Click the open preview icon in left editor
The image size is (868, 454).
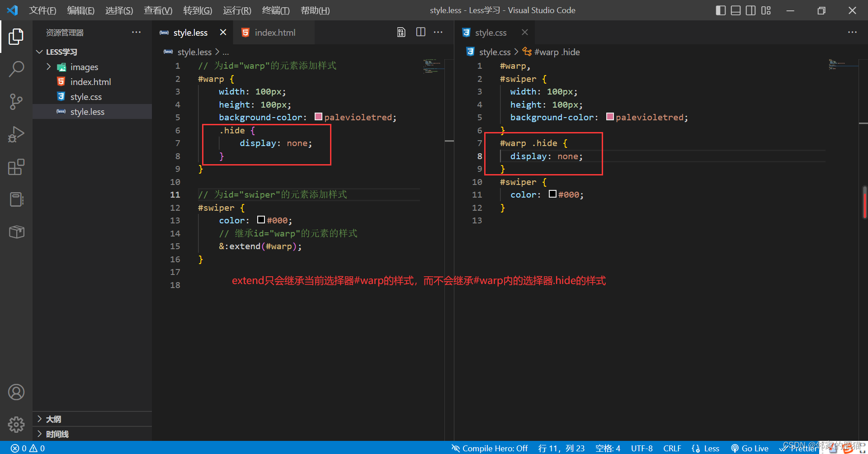click(401, 32)
